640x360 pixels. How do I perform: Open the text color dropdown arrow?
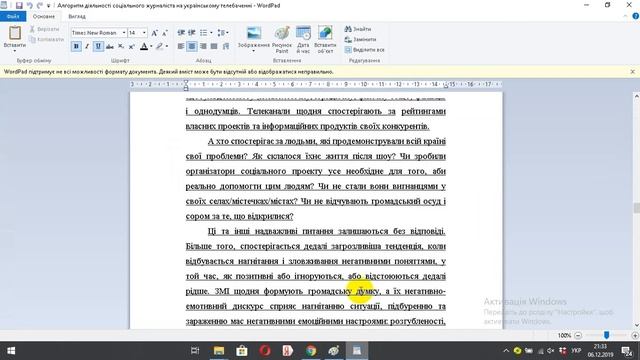click(x=151, y=47)
